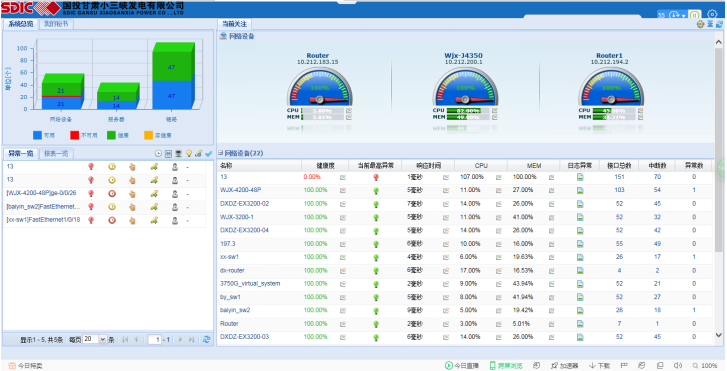Click device name 197.3 in the table

click(228, 243)
